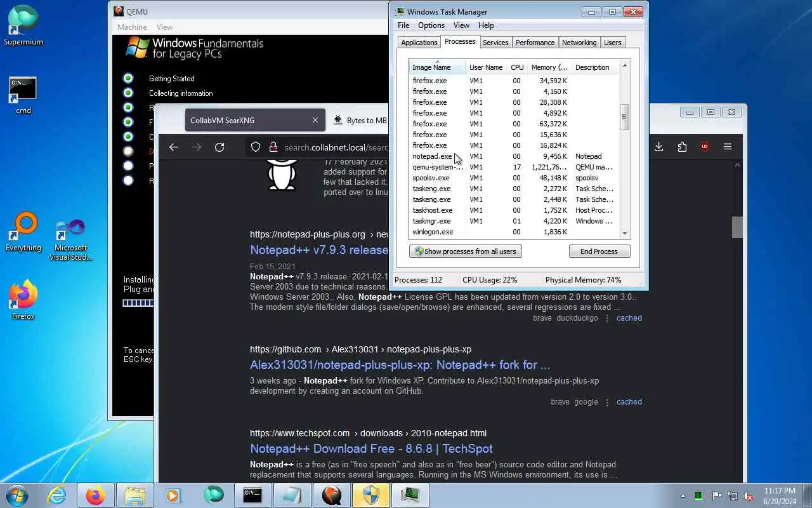Switch to the cmd window in taskbar
The image size is (812, 508).
(252, 495)
